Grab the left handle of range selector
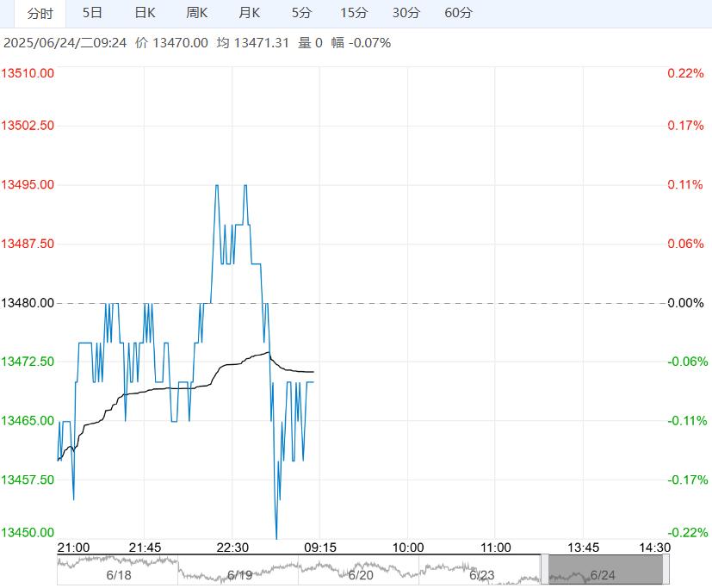 point(544,570)
